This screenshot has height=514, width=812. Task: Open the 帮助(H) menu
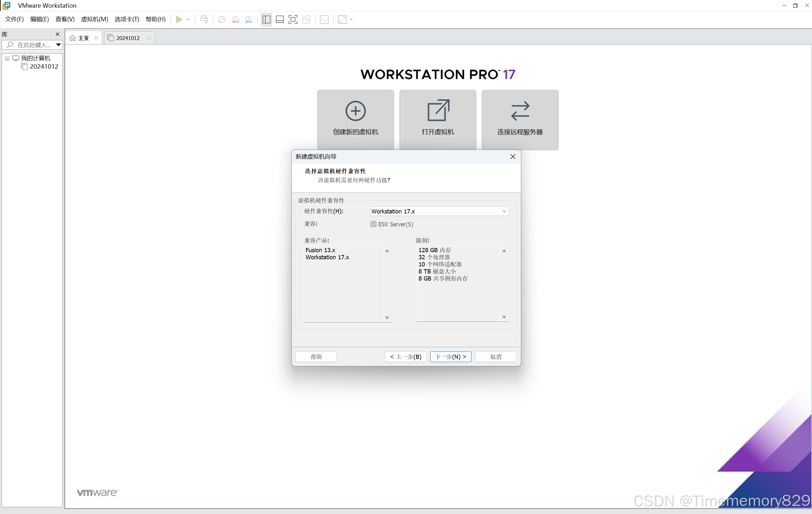[155, 19]
